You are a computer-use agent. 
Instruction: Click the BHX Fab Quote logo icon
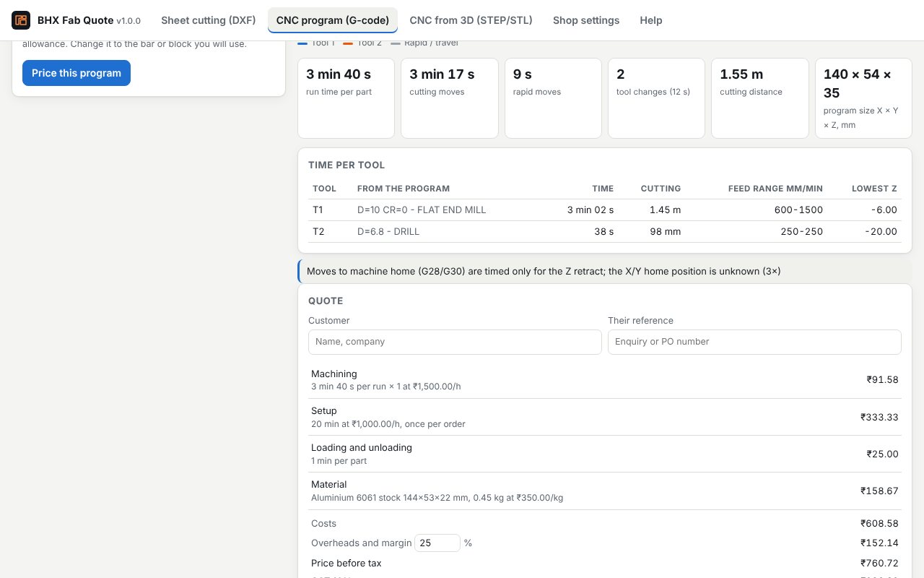point(21,20)
